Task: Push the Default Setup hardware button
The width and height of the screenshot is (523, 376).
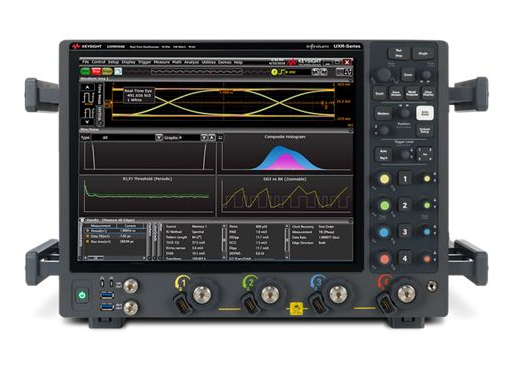Action: click(x=425, y=130)
